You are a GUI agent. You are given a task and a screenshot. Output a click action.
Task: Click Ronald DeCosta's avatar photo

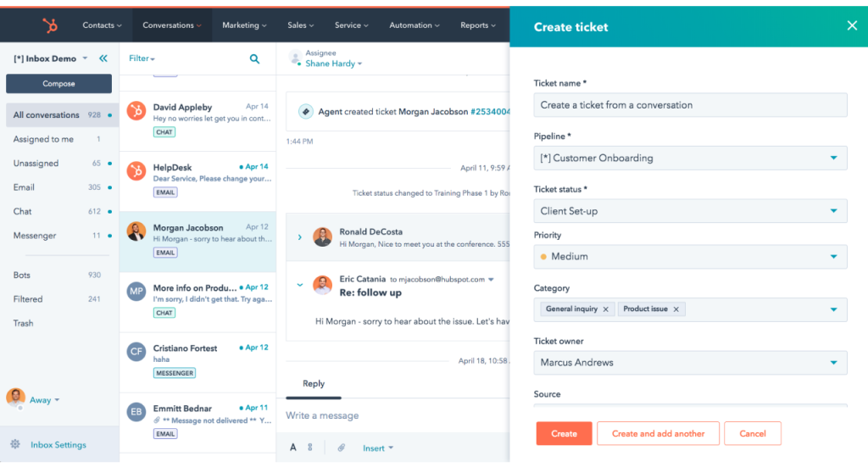coord(322,237)
